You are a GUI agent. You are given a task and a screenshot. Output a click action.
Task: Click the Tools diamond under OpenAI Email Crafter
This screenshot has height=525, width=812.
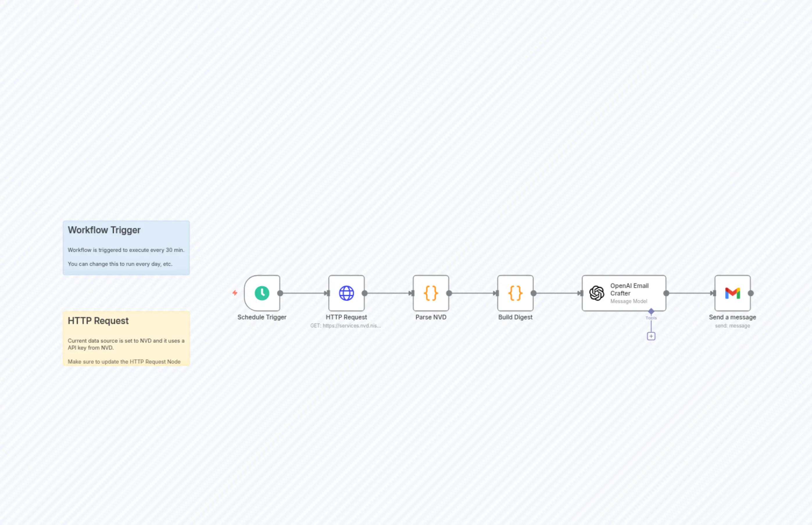[x=651, y=311]
